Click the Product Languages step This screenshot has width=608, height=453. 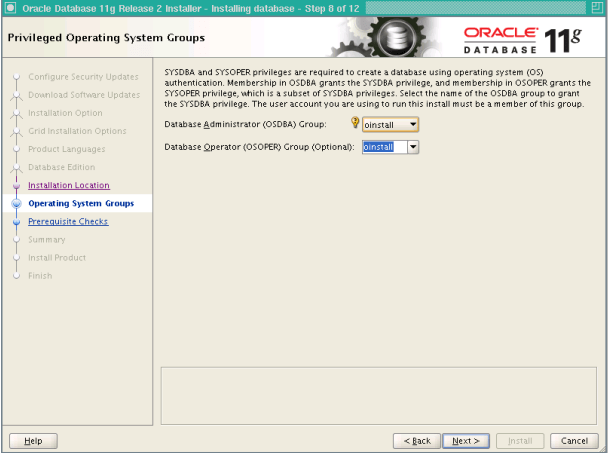(x=67, y=149)
